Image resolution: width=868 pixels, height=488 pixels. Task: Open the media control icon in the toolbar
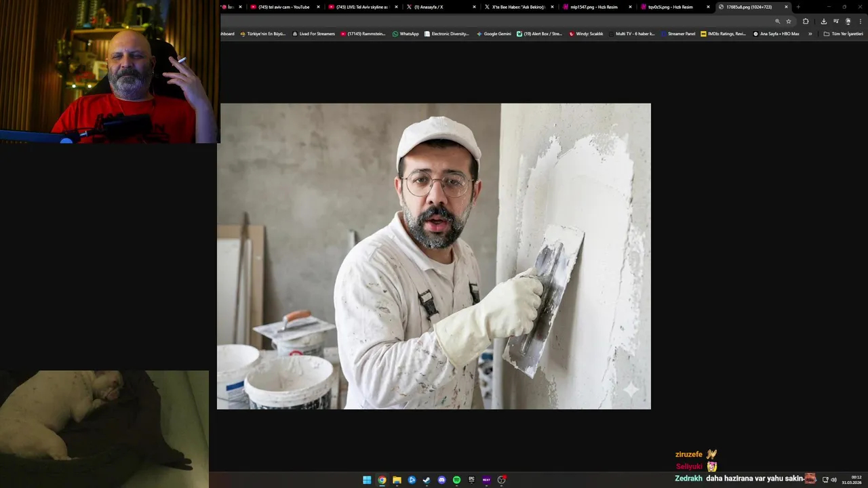[x=836, y=21]
